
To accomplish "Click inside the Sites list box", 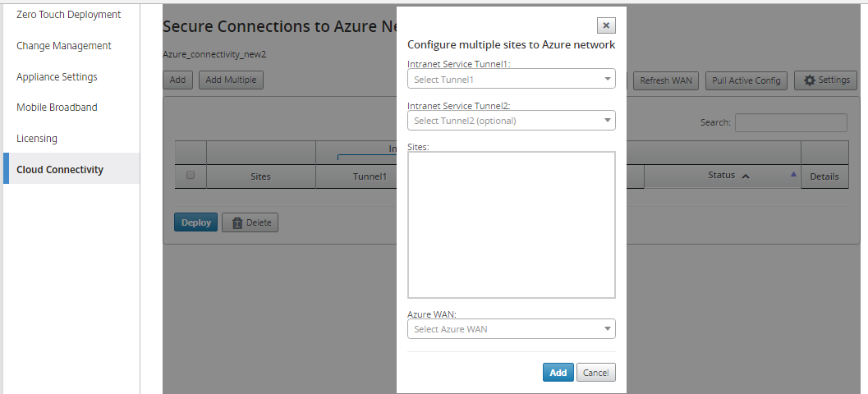I will pos(511,225).
